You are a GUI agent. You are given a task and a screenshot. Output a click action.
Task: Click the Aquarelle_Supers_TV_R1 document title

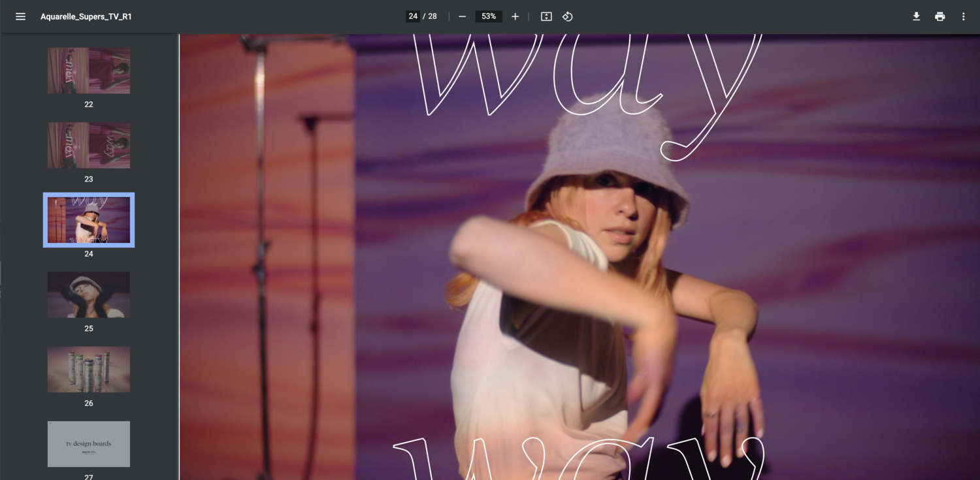pos(86,16)
